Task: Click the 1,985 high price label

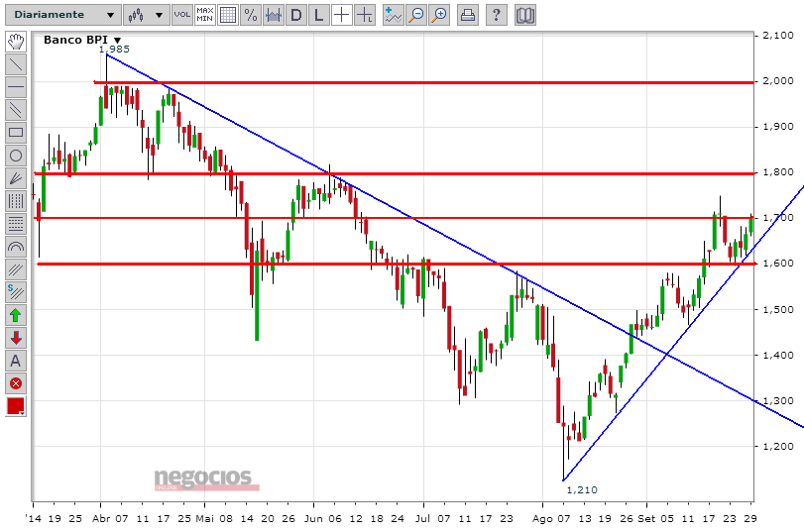Action: (x=114, y=50)
